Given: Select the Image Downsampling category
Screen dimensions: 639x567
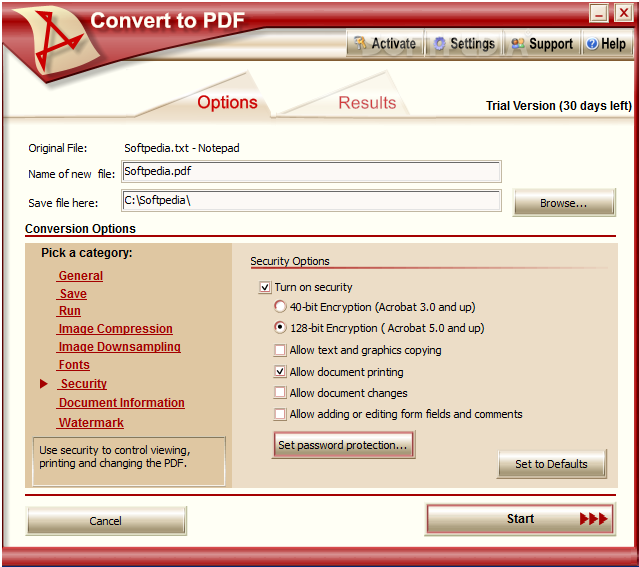Looking at the screenshot, I should pos(119,347).
